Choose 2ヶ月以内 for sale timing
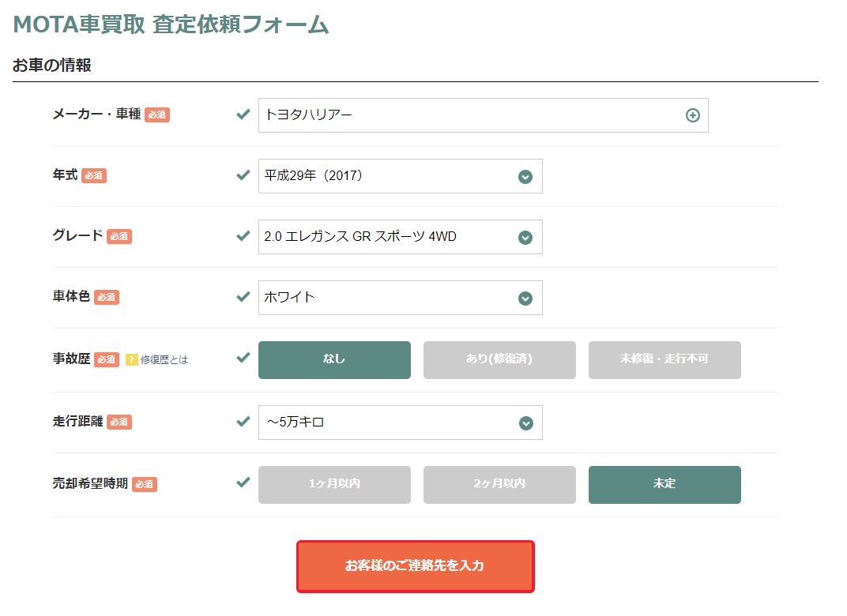This screenshot has width=847, height=616. [499, 484]
